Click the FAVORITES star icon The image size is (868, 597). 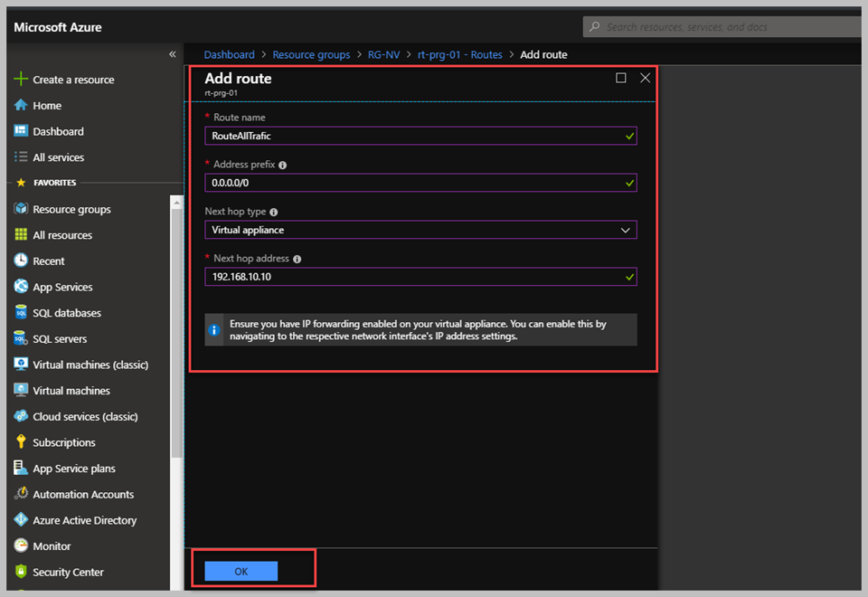[21, 182]
